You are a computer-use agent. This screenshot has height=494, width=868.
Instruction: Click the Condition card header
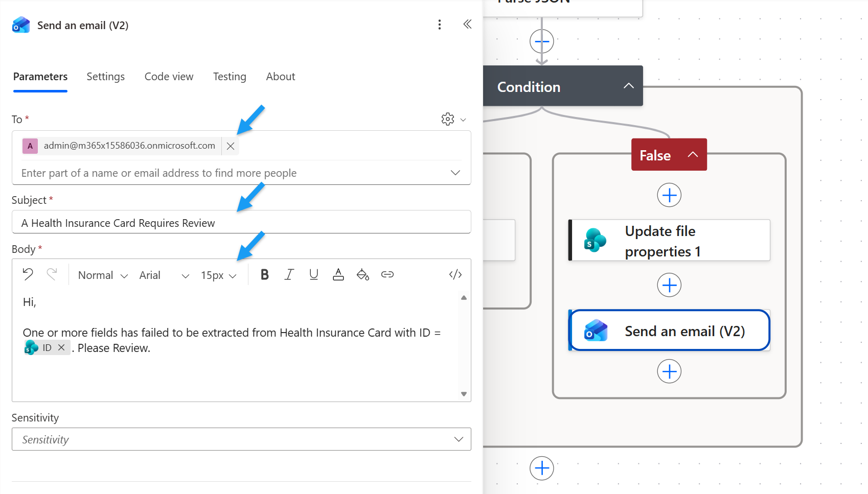tap(563, 86)
